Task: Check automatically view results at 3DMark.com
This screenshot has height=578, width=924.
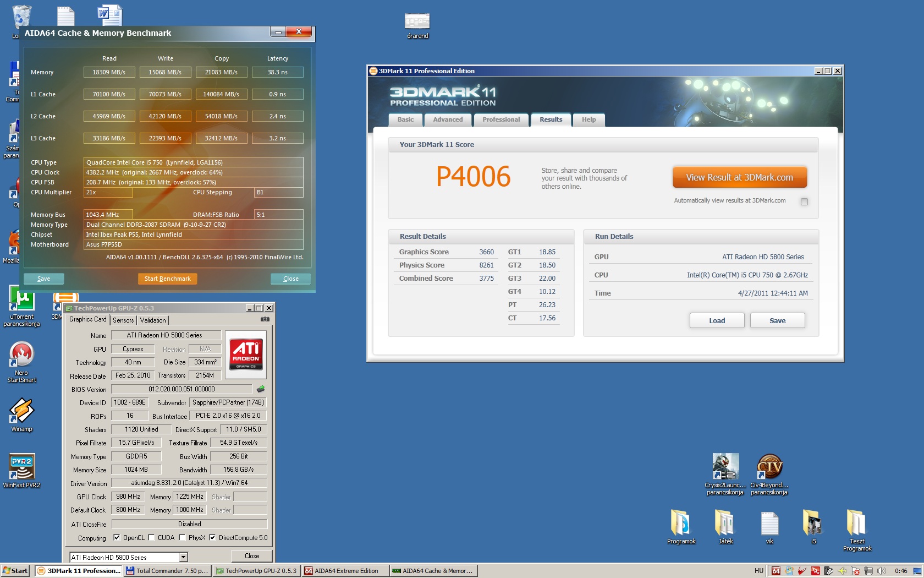Action: pyautogui.click(x=804, y=201)
